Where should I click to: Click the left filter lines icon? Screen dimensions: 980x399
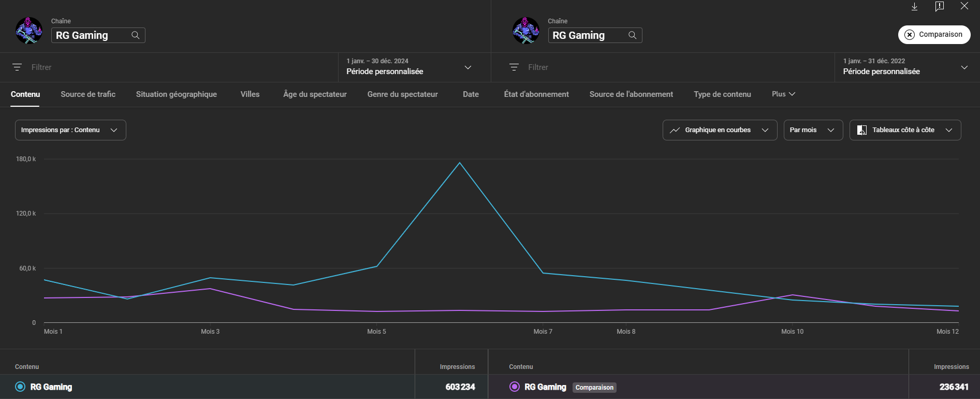tap(17, 67)
